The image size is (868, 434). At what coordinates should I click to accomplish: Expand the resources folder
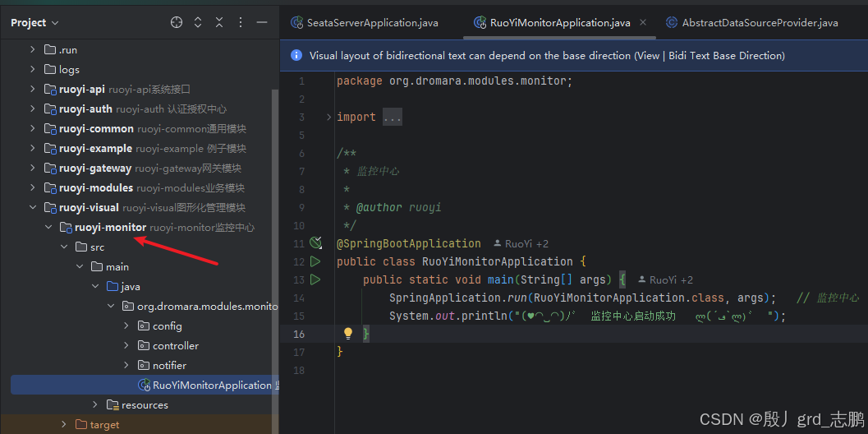[x=95, y=405]
